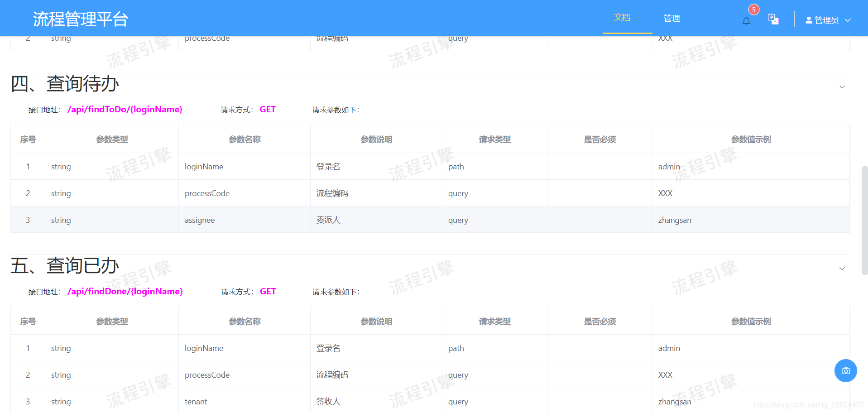Viewport: 868px width, 413px height.
Task: Click the 委派人 description cell
Action: click(376, 220)
